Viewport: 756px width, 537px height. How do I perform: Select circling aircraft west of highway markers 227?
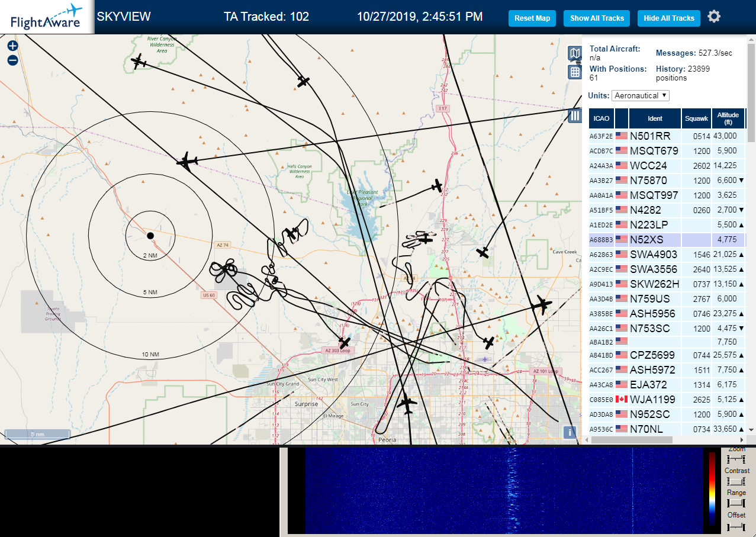point(424,238)
